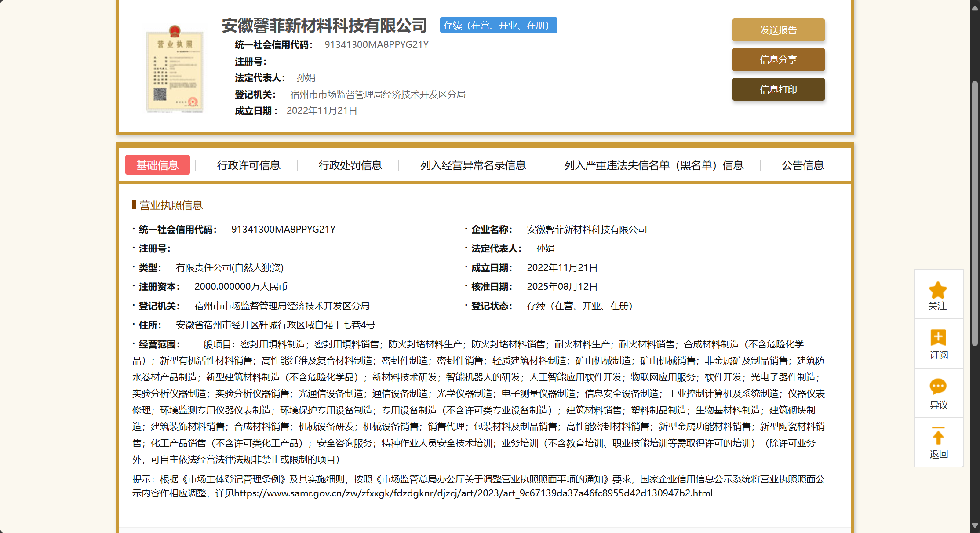Click scrollbar down arrow at bottom
This screenshot has width=980, height=533.
(975, 526)
